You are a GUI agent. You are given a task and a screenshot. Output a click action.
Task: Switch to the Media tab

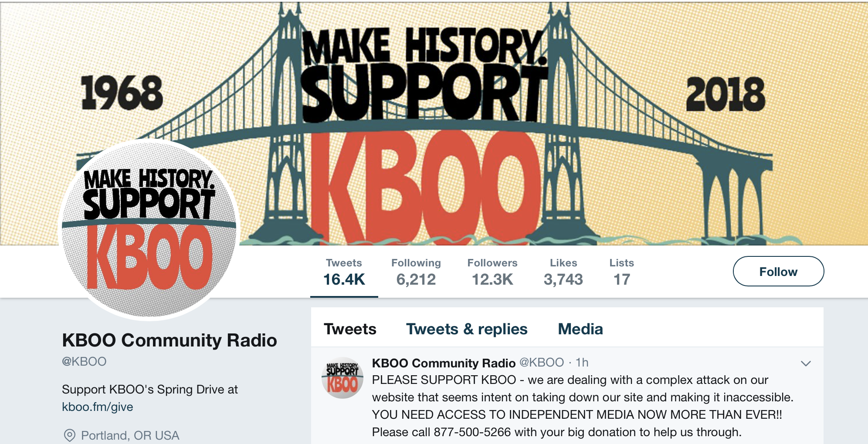click(580, 329)
